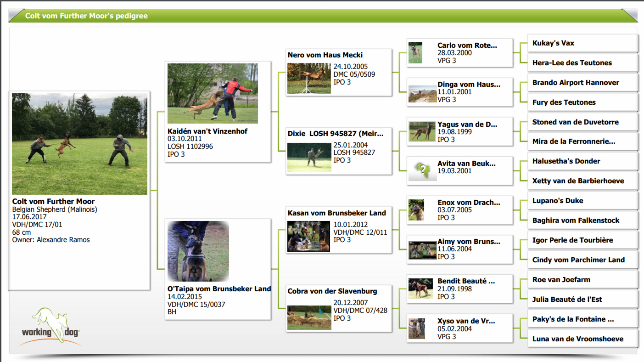Screen dimensions: 644x362
Task: Click Yagus van de D thumbnail photo
Action: [x=422, y=131]
